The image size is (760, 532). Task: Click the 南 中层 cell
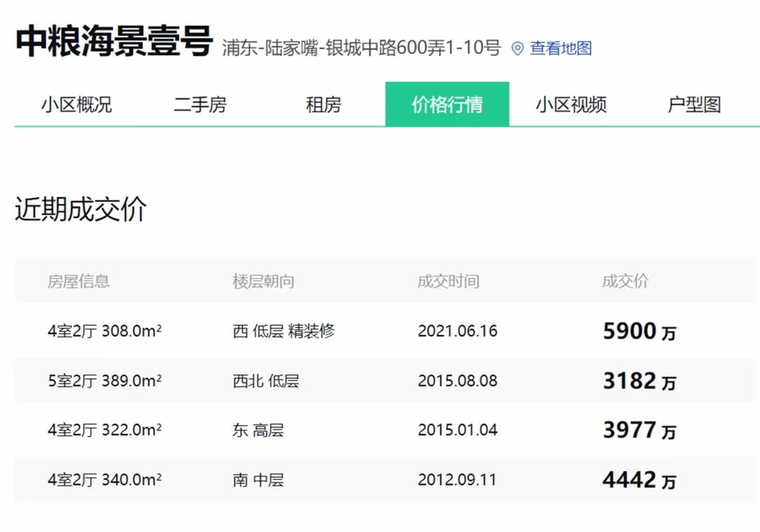(x=258, y=480)
